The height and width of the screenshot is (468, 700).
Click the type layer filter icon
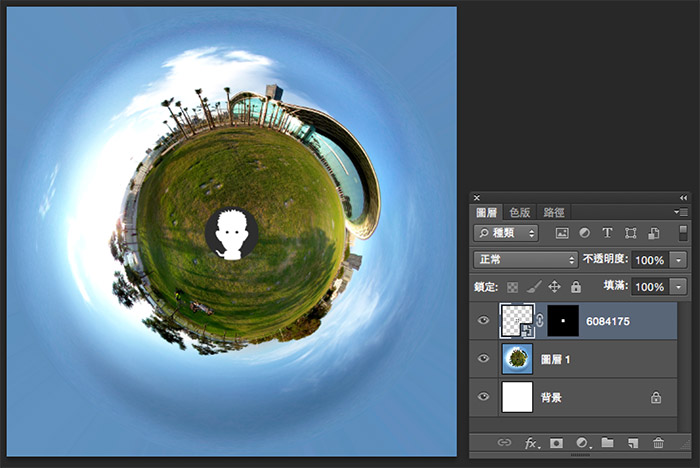pyautogui.click(x=607, y=233)
